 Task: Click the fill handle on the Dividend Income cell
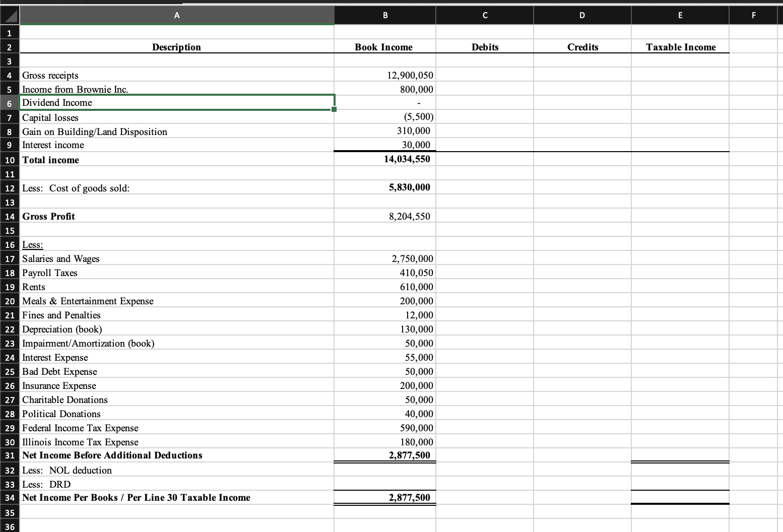pyautogui.click(x=334, y=109)
